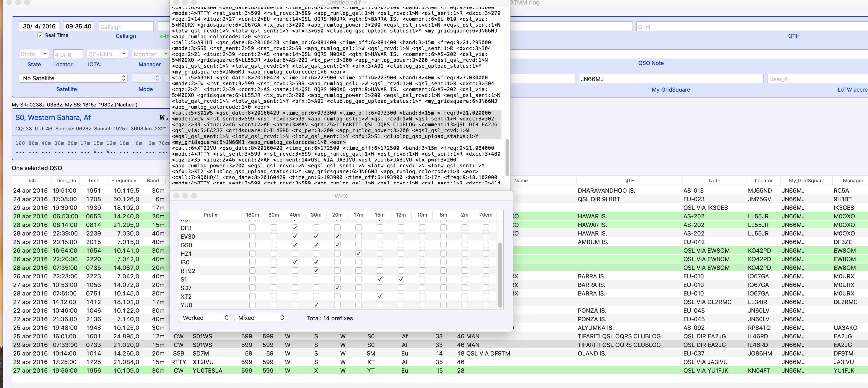Toggle YU0 30m checkbox in WPX window

316,305
